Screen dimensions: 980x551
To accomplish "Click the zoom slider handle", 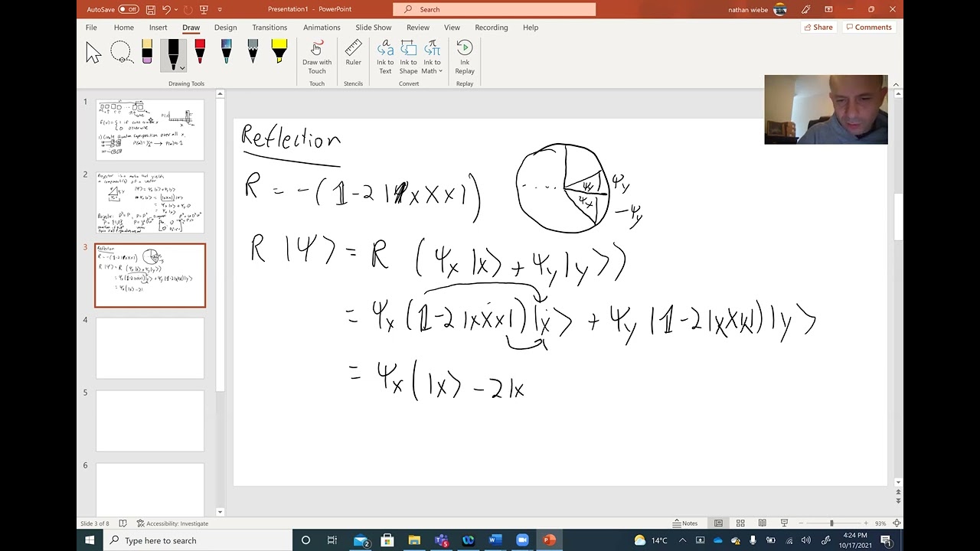I will point(831,523).
